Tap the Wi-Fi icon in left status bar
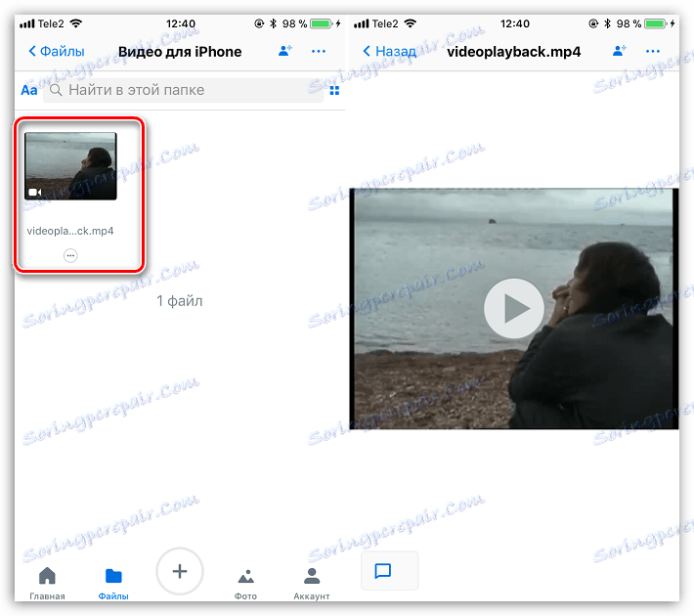 coord(76,23)
